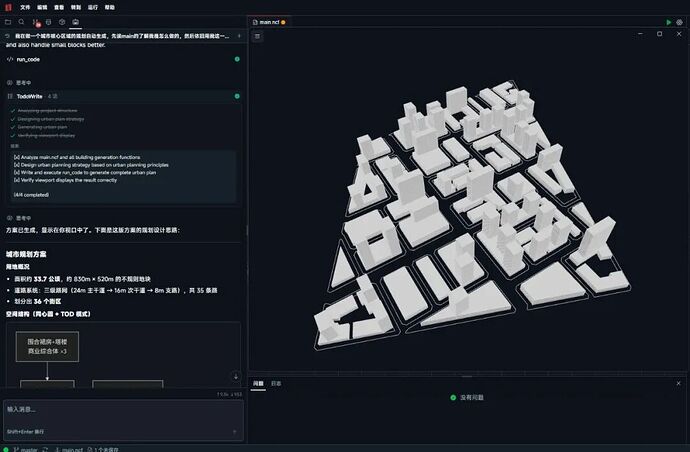The height and width of the screenshot is (452, 690).
Task: Open the file explorer folder icon
Action: (x=8, y=22)
